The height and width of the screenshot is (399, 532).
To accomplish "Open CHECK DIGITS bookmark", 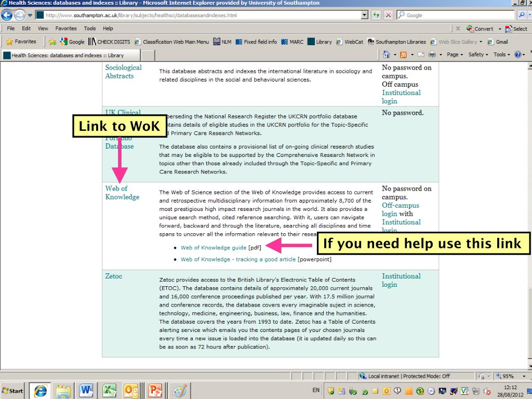I will 109,42.
